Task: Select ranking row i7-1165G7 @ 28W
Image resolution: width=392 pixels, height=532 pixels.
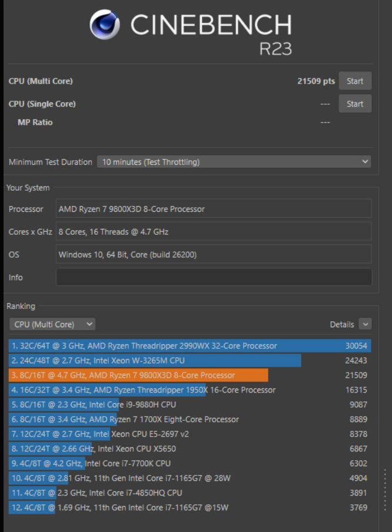Action: 190,478
